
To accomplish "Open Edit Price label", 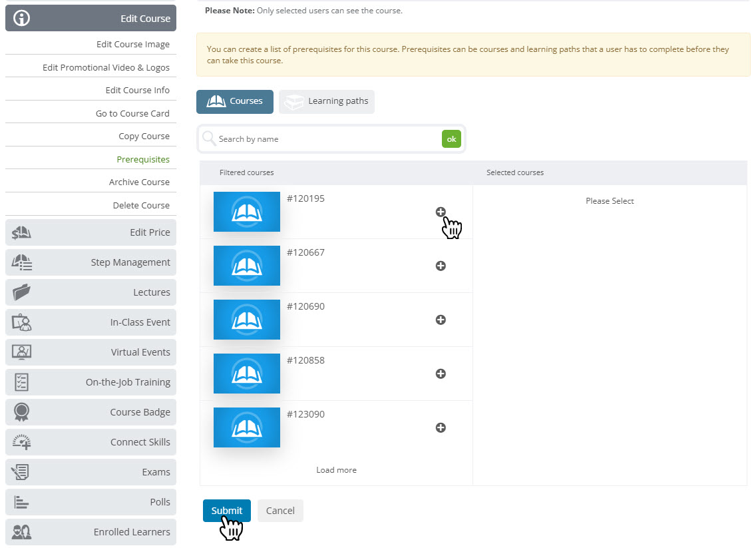I will (x=150, y=232).
